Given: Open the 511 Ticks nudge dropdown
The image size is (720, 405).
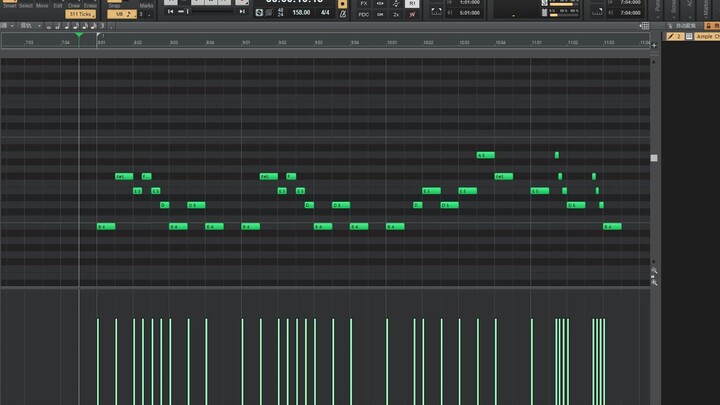Looking at the screenshot, I should [x=80, y=14].
